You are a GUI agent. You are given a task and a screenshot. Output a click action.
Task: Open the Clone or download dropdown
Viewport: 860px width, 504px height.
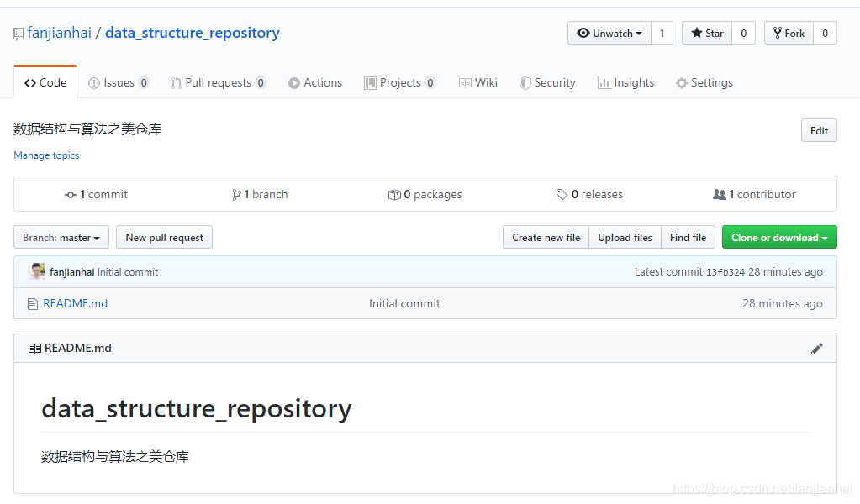[x=779, y=237]
